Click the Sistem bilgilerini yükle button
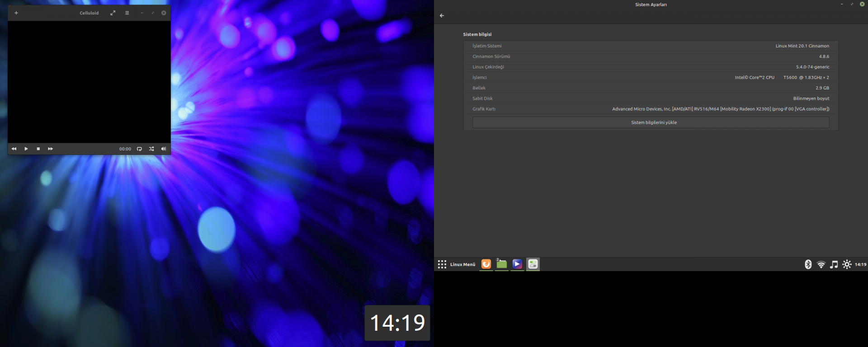 (x=651, y=122)
